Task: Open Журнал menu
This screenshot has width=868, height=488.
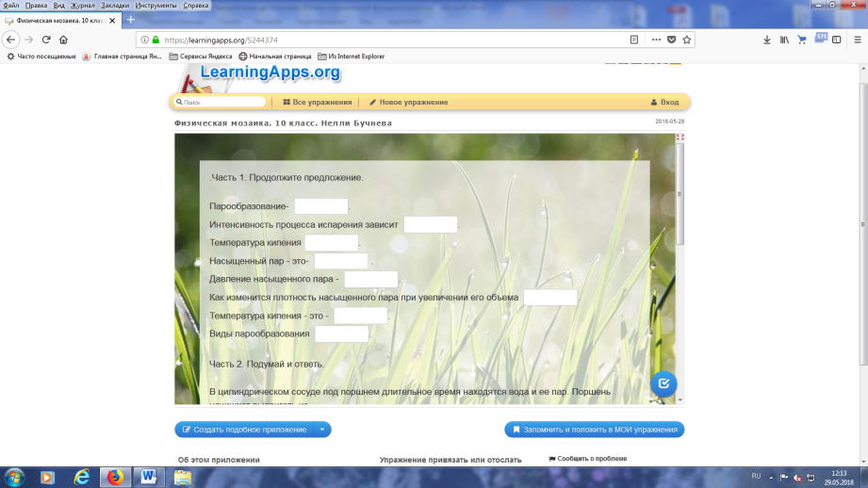Action: click(83, 5)
